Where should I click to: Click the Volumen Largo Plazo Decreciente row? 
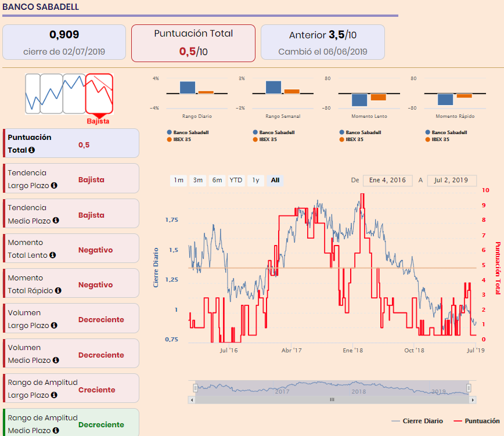coord(71,318)
